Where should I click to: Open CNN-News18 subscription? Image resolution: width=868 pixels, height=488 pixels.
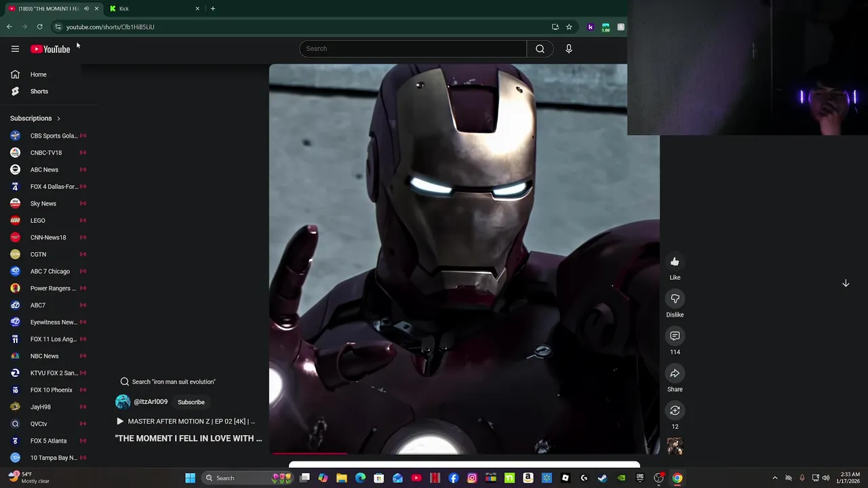pos(47,237)
